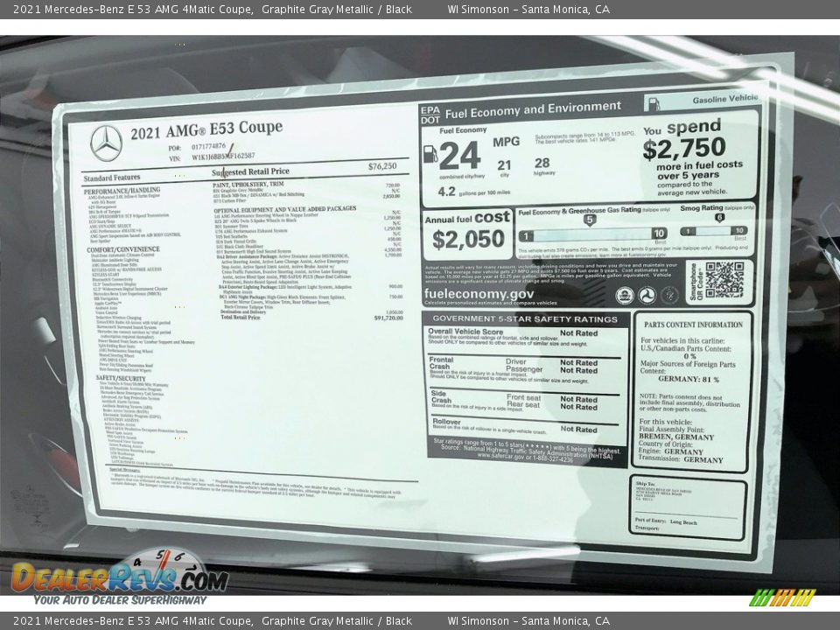Click the EPA DOT badge
This screenshot has height=630, width=840.
(x=430, y=115)
